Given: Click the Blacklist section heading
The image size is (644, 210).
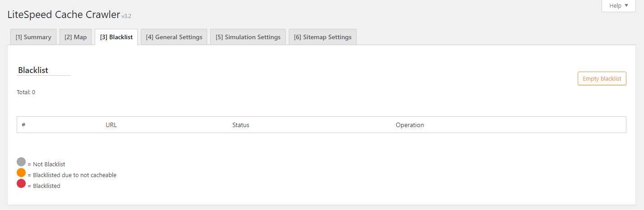Looking at the screenshot, I should click(x=33, y=70).
